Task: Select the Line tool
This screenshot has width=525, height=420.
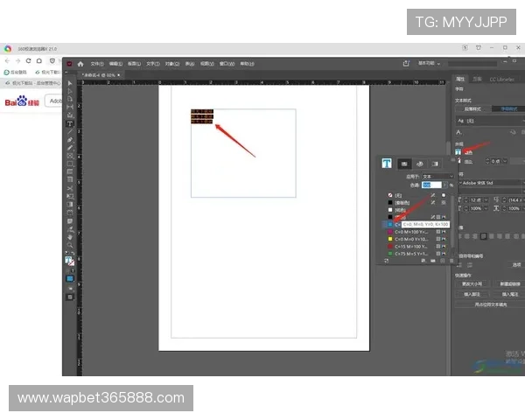Action: click(x=70, y=132)
